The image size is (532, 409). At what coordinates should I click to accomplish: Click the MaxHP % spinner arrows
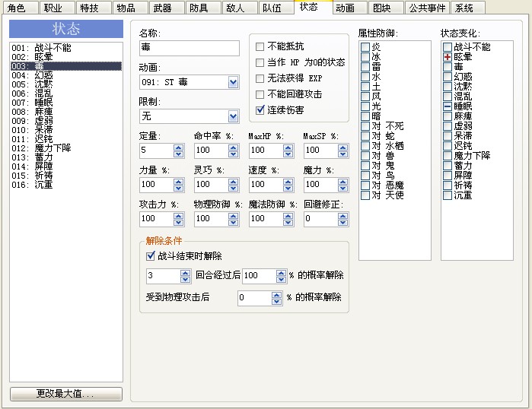coord(288,151)
